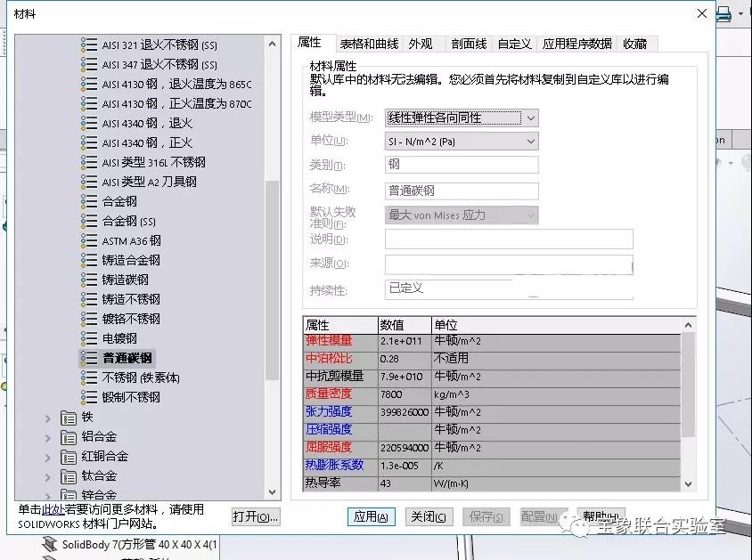This screenshot has width=752, height=560.
Task: Click the 保存(S) button
Action: tap(486, 517)
